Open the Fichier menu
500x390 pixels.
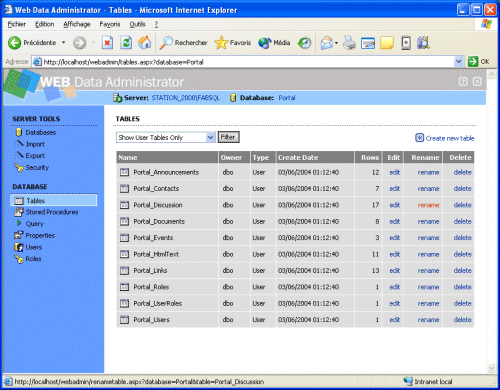click(17, 24)
